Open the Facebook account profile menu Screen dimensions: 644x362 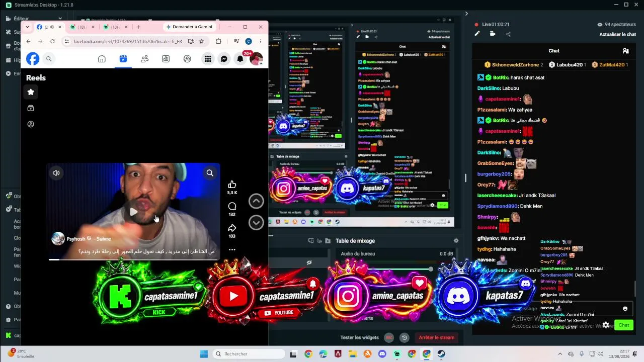(x=257, y=59)
